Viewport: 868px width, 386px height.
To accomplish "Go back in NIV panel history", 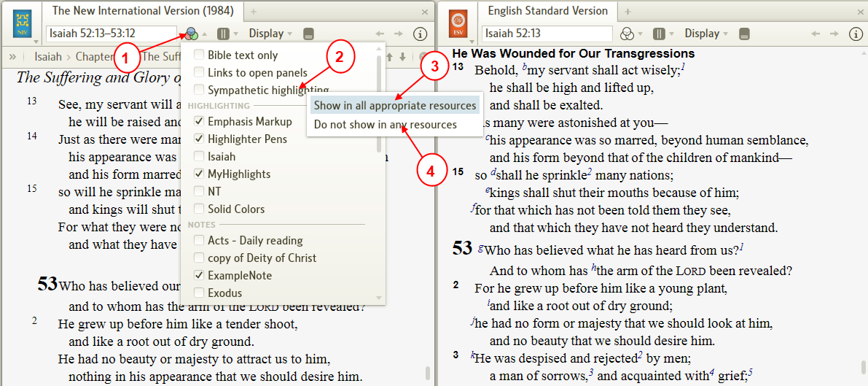I will coord(379,34).
